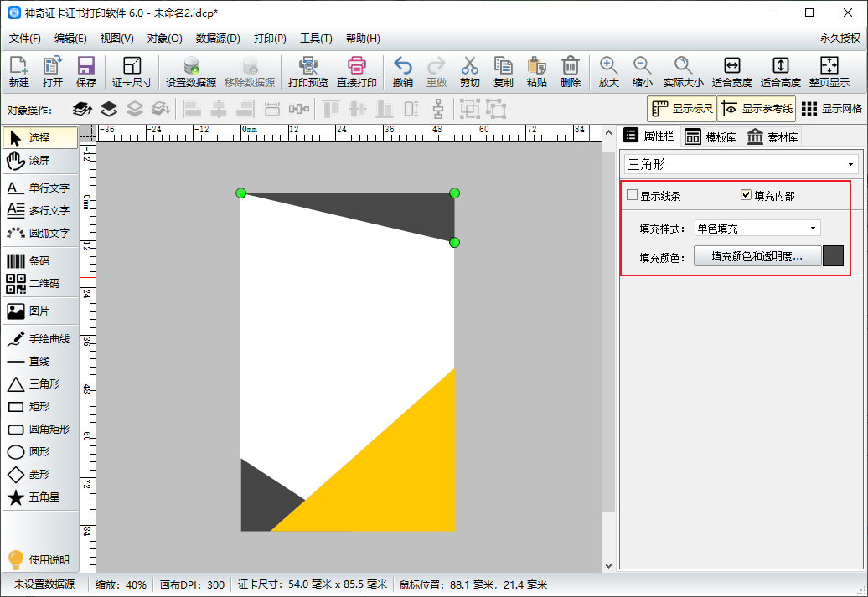The height and width of the screenshot is (597, 868).
Task: Zoom in with the 放大 magnifier
Action: [608, 72]
